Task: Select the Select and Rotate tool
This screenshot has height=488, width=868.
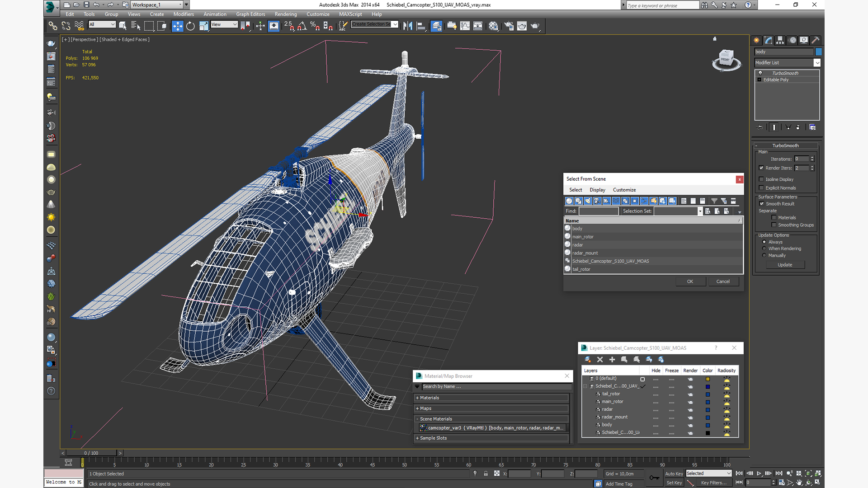Action: pos(190,26)
